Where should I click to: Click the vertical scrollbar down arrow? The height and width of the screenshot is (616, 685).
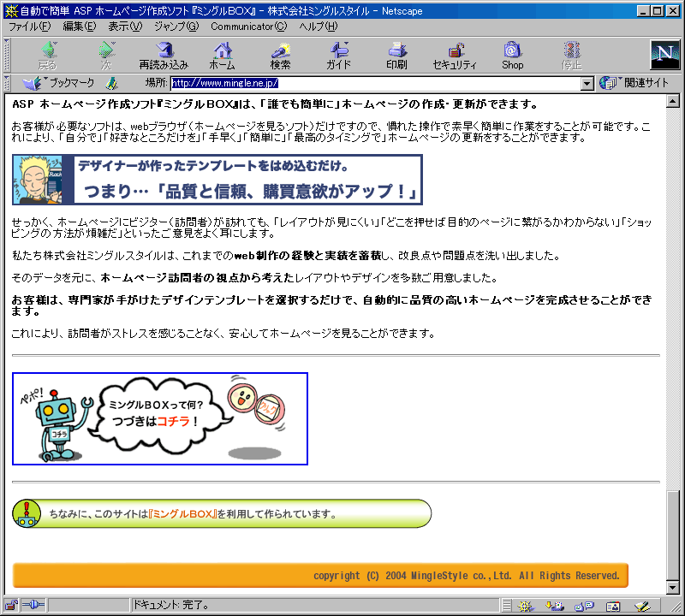pyautogui.click(x=673, y=588)
